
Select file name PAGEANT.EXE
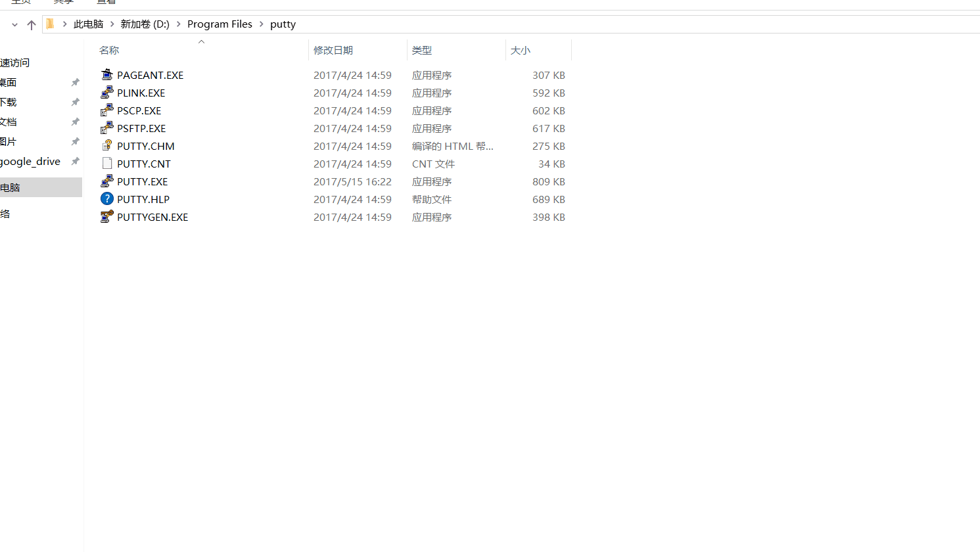151,75
